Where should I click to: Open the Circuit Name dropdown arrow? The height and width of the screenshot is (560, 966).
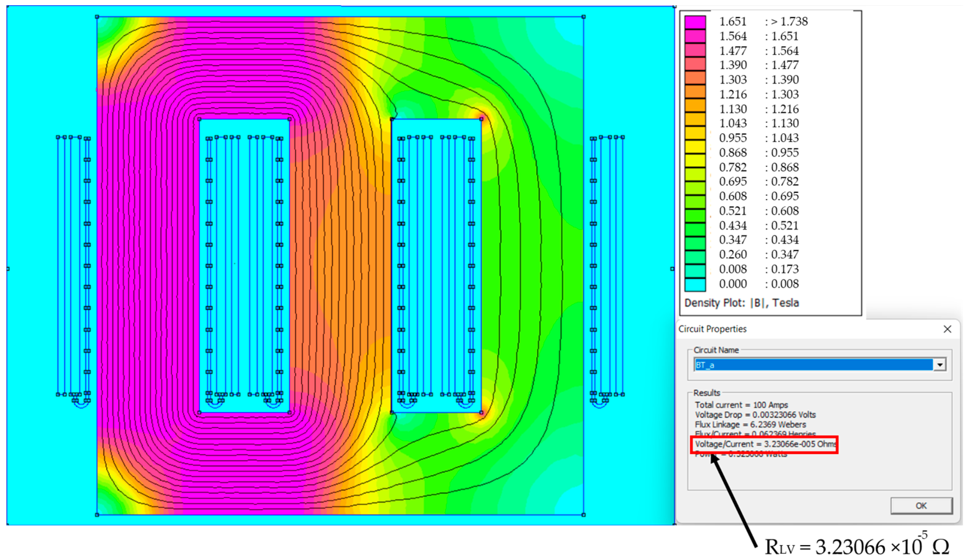[939, 364]
